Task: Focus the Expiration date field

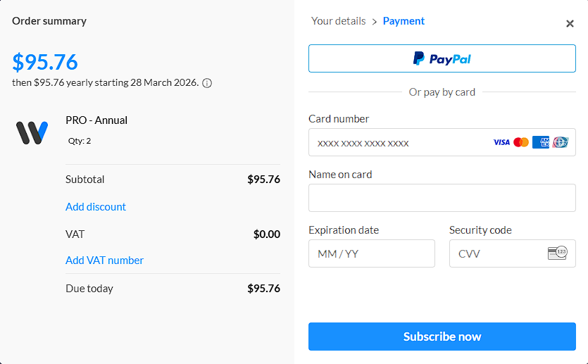Action: (371, 253)
